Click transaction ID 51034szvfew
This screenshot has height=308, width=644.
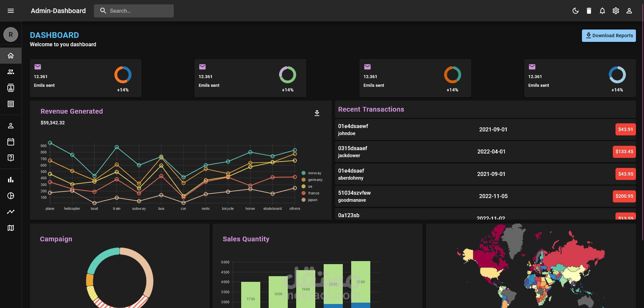(x=354, y=193)
